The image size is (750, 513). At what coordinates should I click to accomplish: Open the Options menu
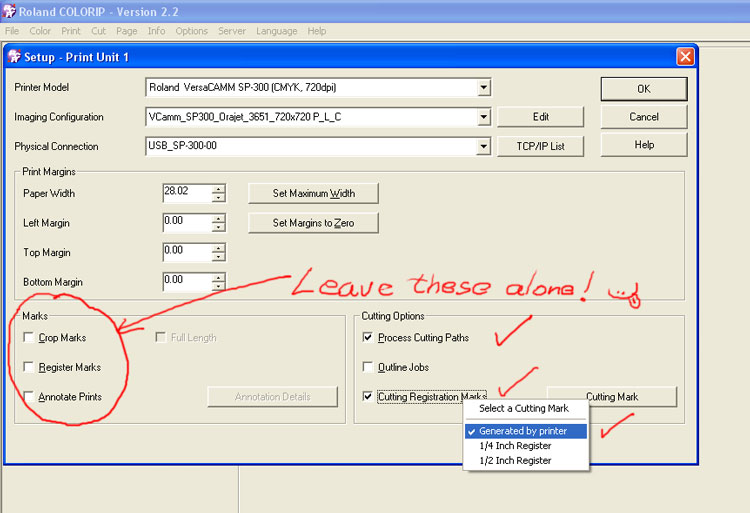[191, 31]
